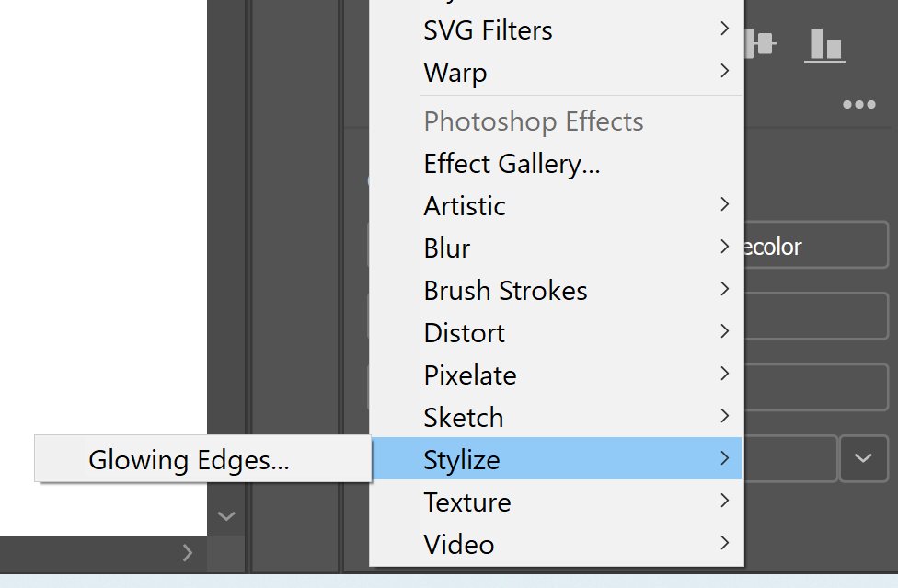Open the dropdown chevron beside the bottom field
Image resolution: width=898 pixels, height=588 pixels.
click(x=863, y=458)
